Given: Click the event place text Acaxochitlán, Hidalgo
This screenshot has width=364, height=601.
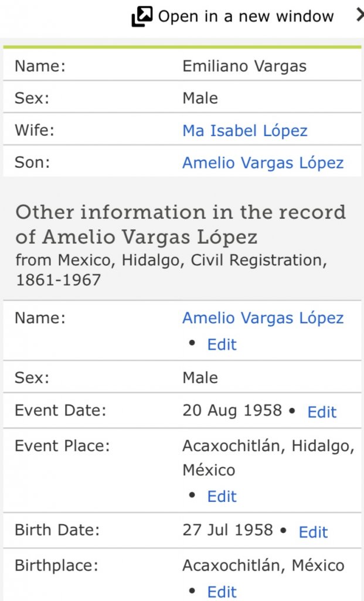Looking at the screenshot, I should click(268, 446).
